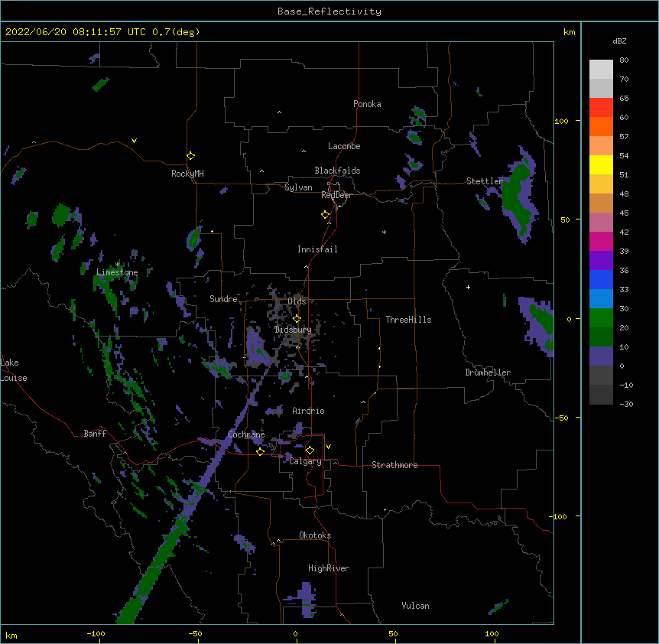Click the dBZ legend heading
This screenshot has width=659, height=644.
(x=619, y=41)
